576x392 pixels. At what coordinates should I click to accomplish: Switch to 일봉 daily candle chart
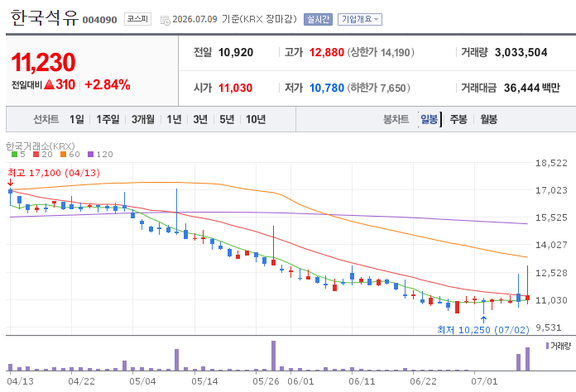pyautogui.click(x=429, y=119)
